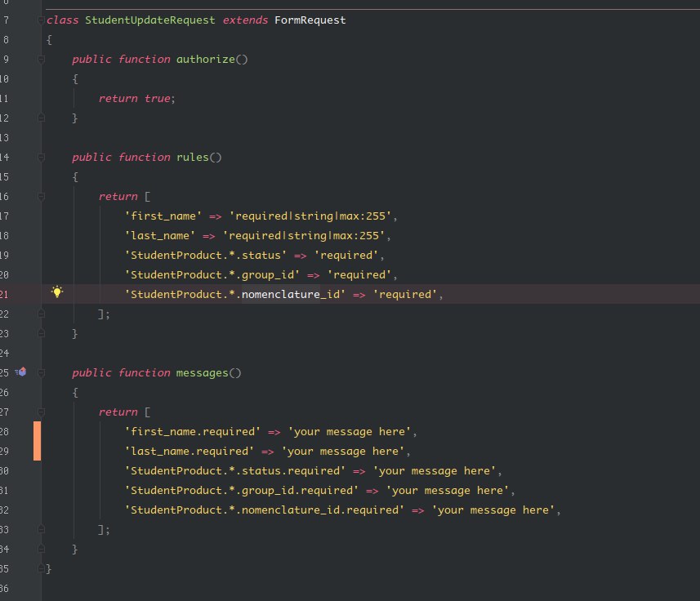Click line number 8 in the gutter

point(6,40)
